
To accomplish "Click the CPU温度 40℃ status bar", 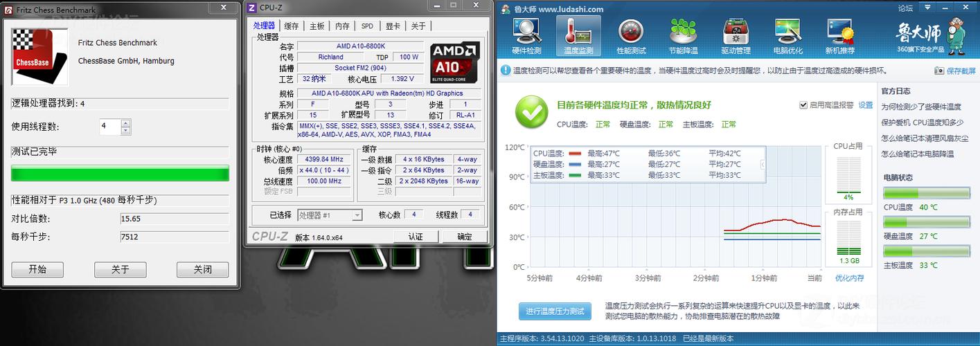I will click(x=926, y=192).
